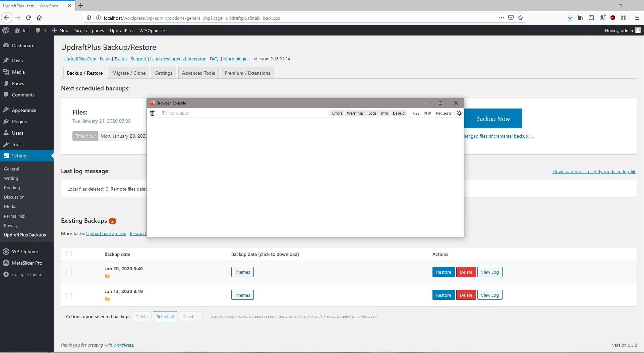Toggle the Errors filter in Browser Console

(337, 113)
